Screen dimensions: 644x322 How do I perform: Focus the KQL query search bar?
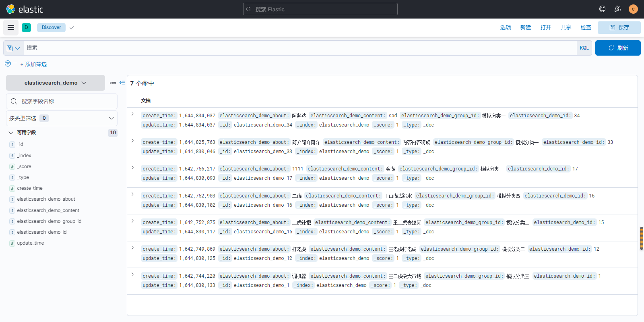click(x=300, y=48)
